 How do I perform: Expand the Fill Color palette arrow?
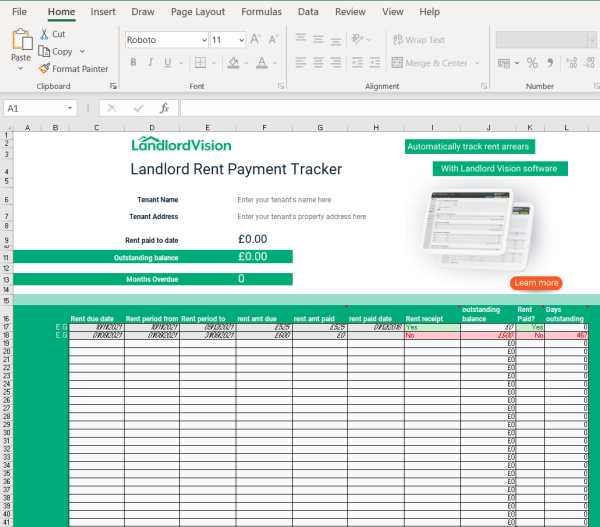pos(246,63)
